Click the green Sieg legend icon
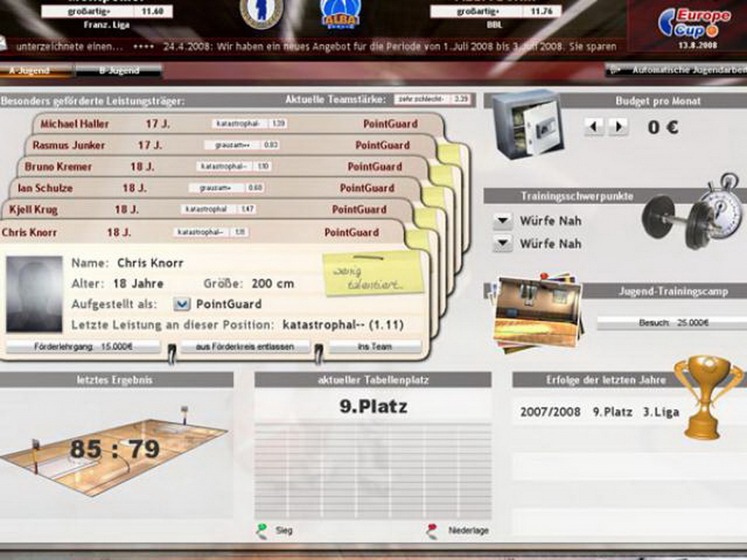Screen dimensions: 747x560 [261, 530]
